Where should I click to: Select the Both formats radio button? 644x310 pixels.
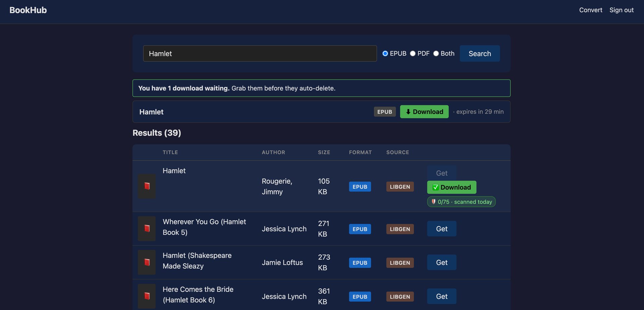pos(436,54)
